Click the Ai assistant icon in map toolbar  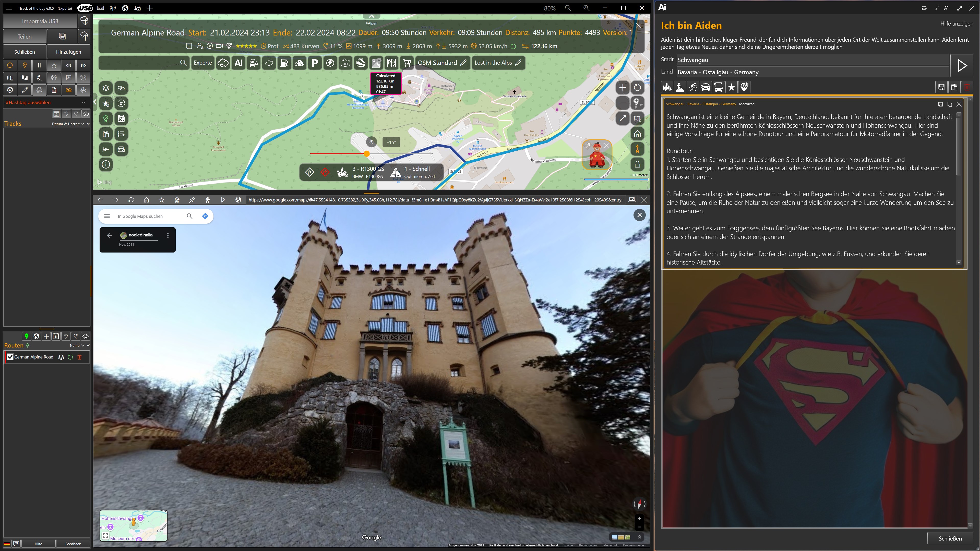(238, 63)
